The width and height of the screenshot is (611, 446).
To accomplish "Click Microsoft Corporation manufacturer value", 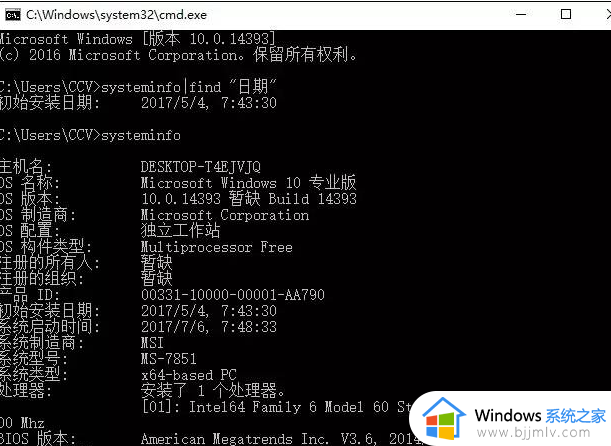I will [225, 215].
